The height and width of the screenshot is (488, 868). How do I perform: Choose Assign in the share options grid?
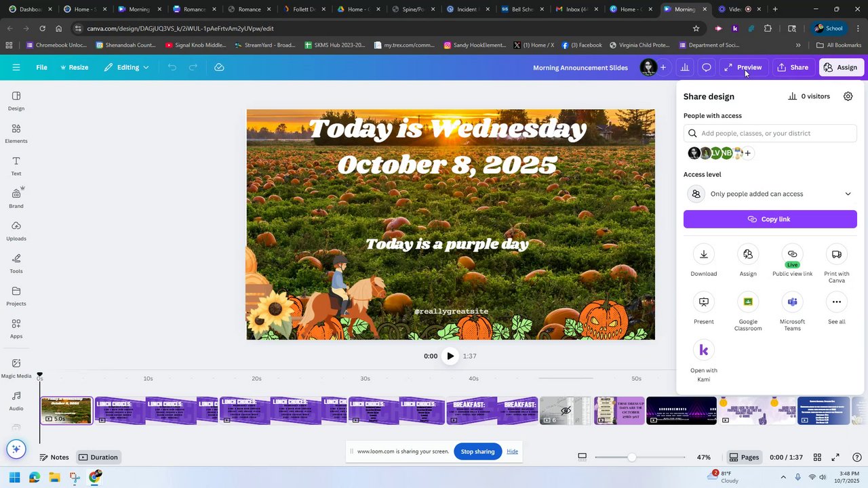[x=748, y=261]
